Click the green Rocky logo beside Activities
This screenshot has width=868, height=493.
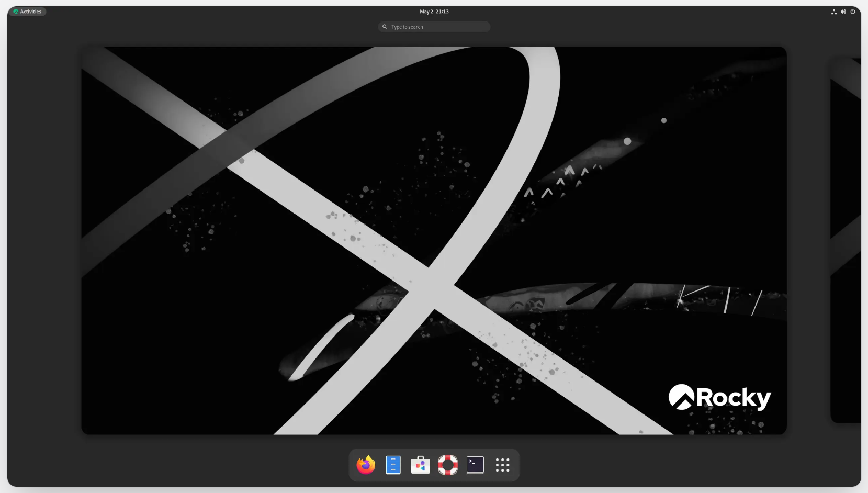16,12
